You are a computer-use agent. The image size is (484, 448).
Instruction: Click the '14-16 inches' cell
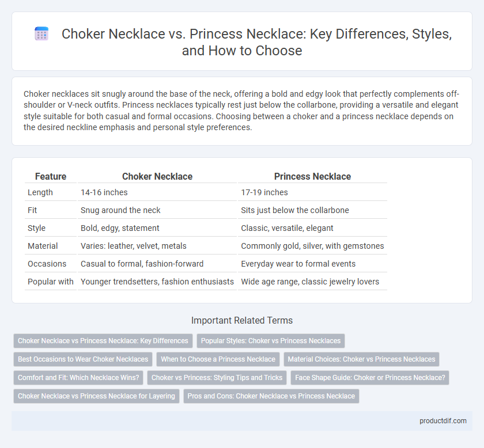click(157, 192)
